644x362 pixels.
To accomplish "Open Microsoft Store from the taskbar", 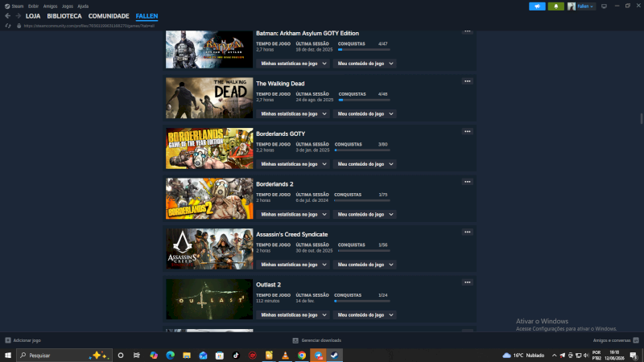I will pyautogui.click(x=219, y=356).
